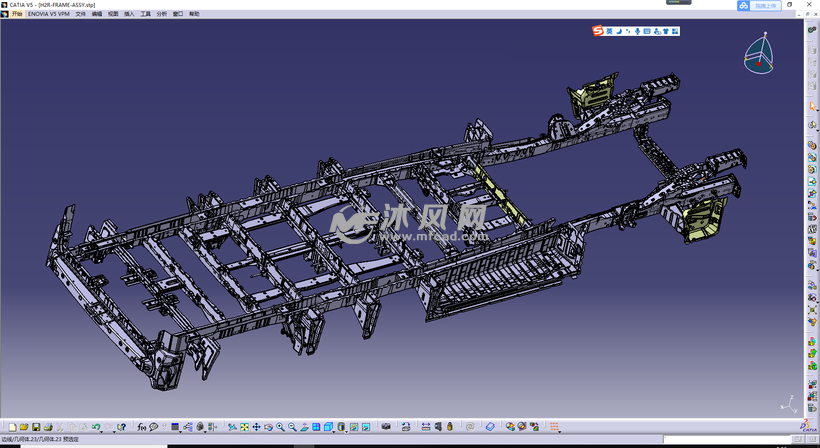Open a file with the folder icon

coord(24,427)
